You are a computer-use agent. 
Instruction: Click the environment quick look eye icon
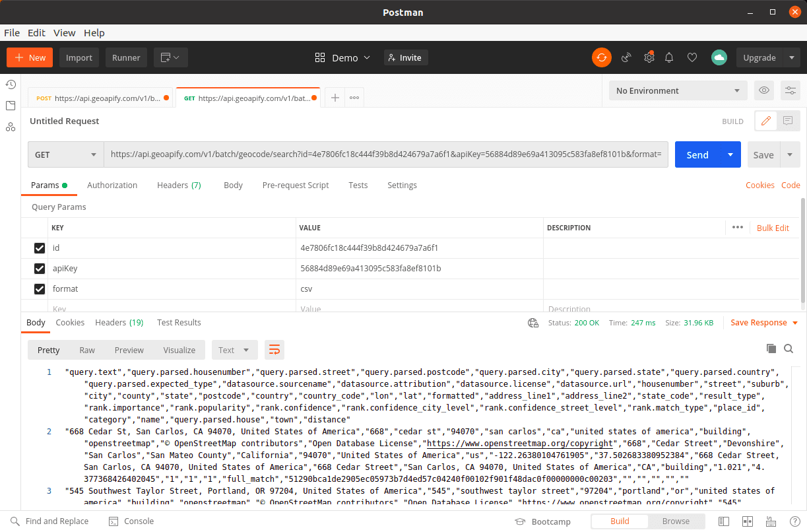(764, 90)
